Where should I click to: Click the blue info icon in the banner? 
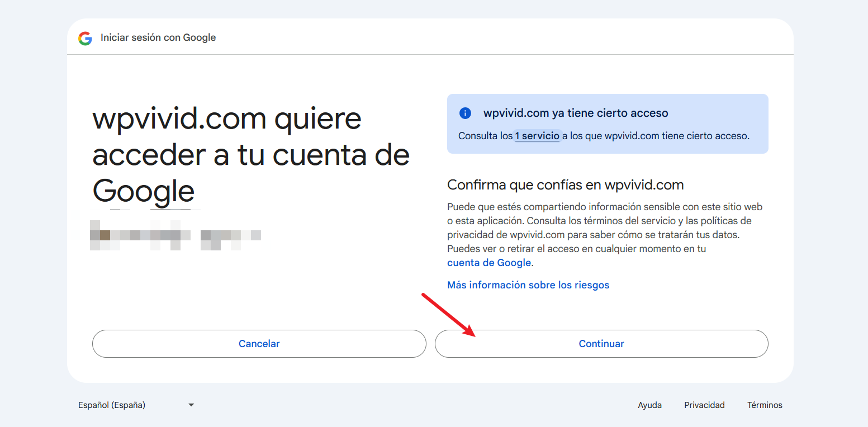pyautogui.click(x=465, y=113)
